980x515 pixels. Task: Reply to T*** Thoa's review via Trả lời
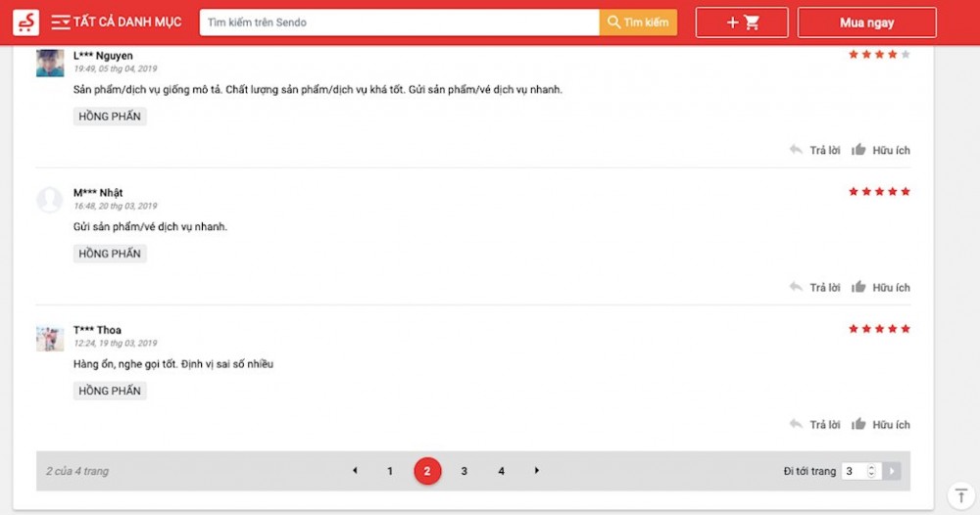815,425
